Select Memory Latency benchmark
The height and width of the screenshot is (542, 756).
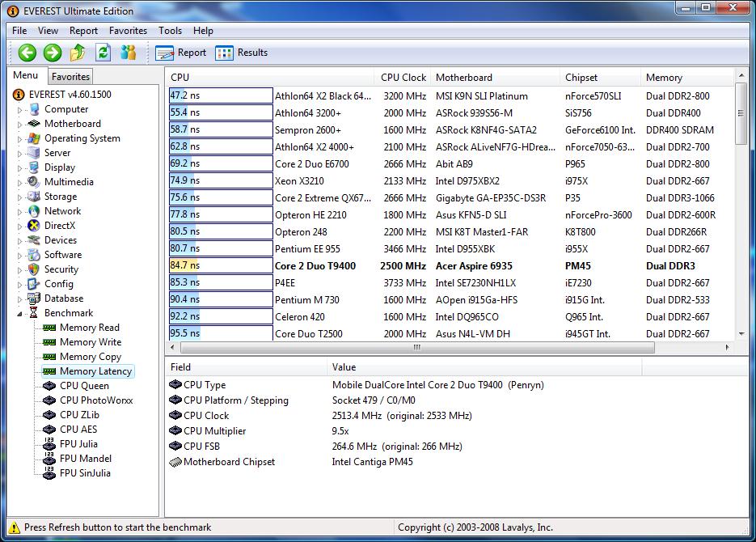pyautogui.click(x=95, y=371)
